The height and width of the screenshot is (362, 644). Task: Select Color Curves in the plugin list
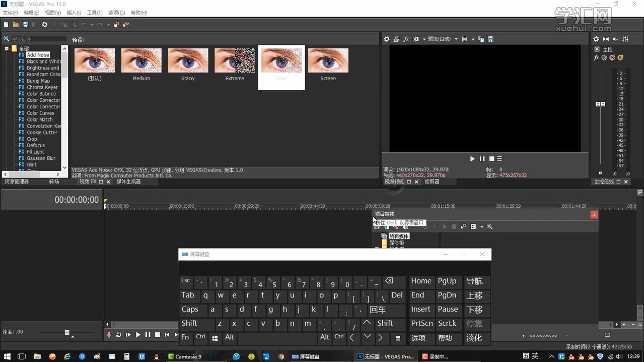(x=40, y=113)
